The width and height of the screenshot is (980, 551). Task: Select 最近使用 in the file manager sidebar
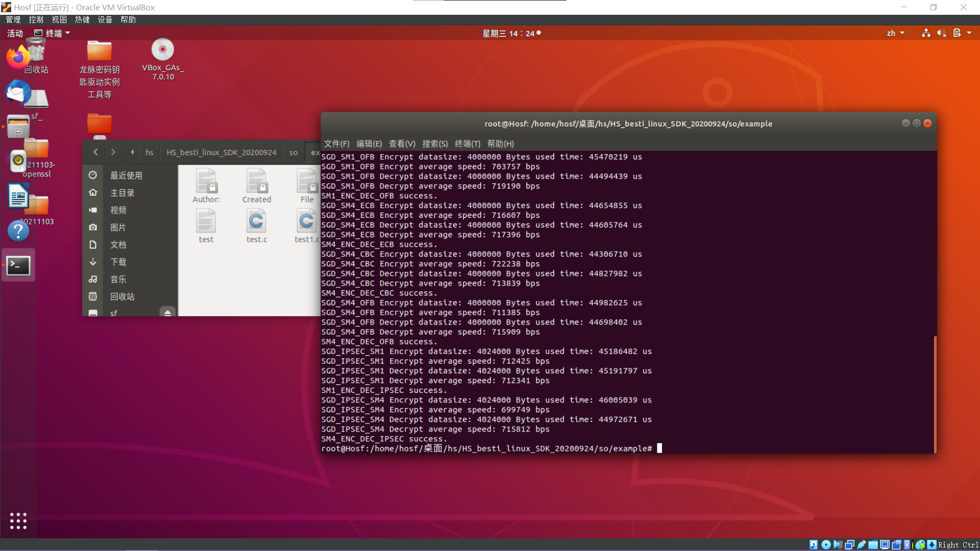[x=126, y=176]
